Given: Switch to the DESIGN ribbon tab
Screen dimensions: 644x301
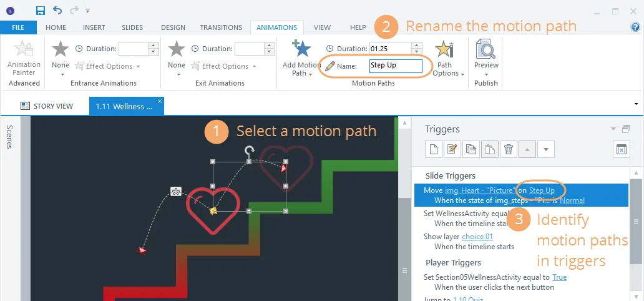Looking at the screenshot, I should [173, 27].
